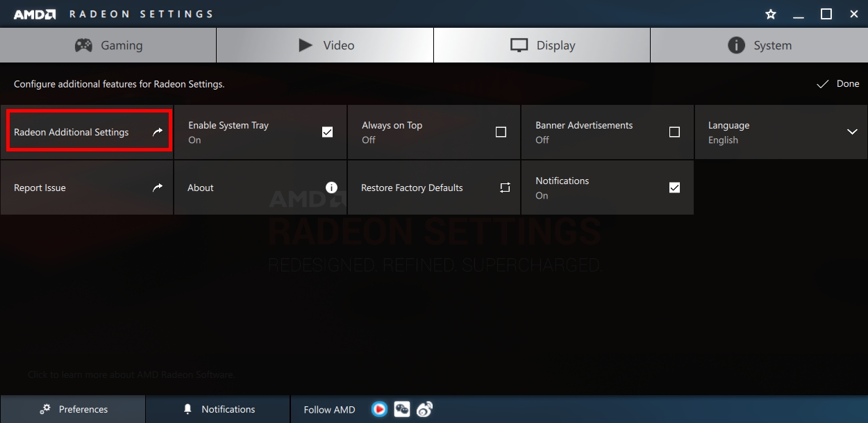This screenshot has width=868, height=423.
Task: Disable the Notifications checkbox
Action: (x=674, y=188)
